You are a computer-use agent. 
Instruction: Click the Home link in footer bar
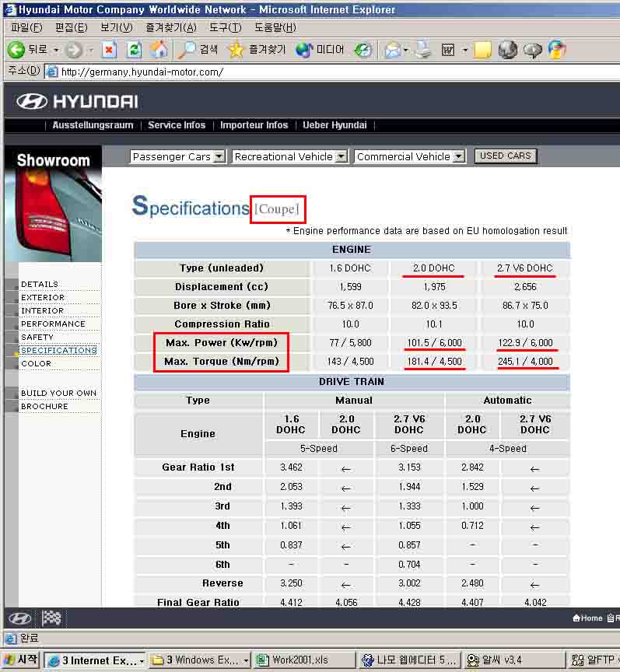588,618
